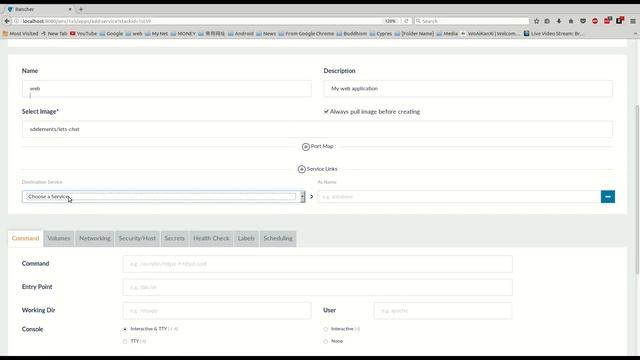Viewport: 640px width, 360px height.
Task: Open the MONEY bookmarks folder
Action: 183,33
